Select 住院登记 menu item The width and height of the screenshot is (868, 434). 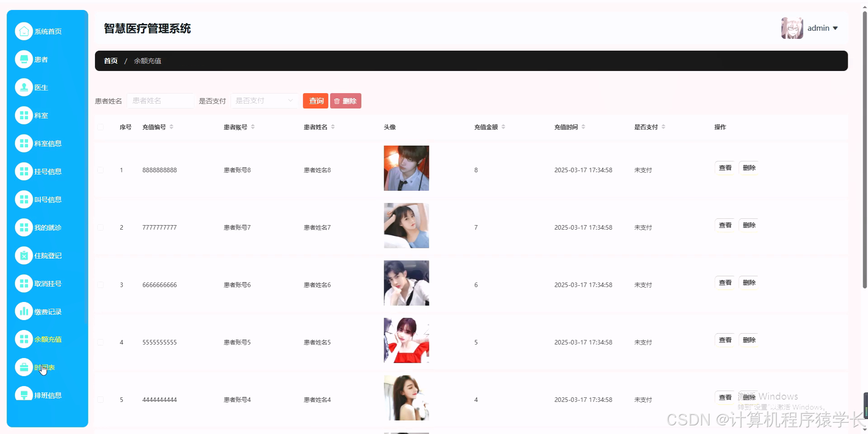click(x=48, y=256)
